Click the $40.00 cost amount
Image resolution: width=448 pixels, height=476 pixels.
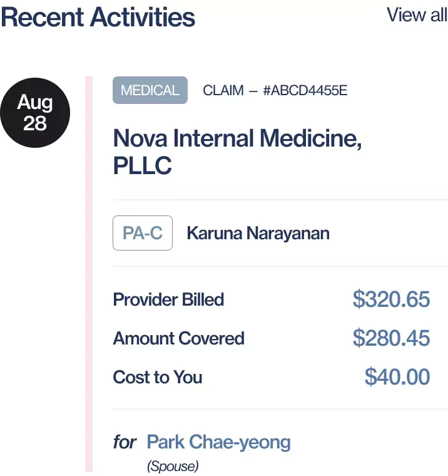[397, 377]
